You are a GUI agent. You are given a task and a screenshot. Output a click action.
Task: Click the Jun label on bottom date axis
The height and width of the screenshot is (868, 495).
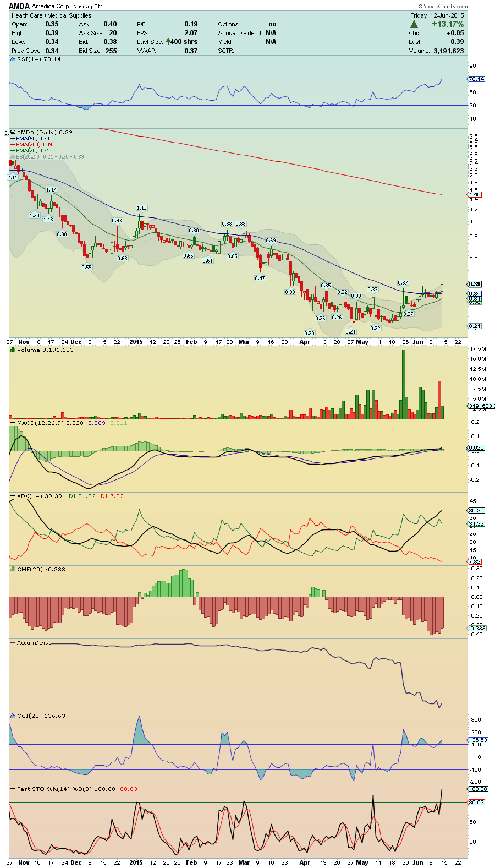coord(418,862)
